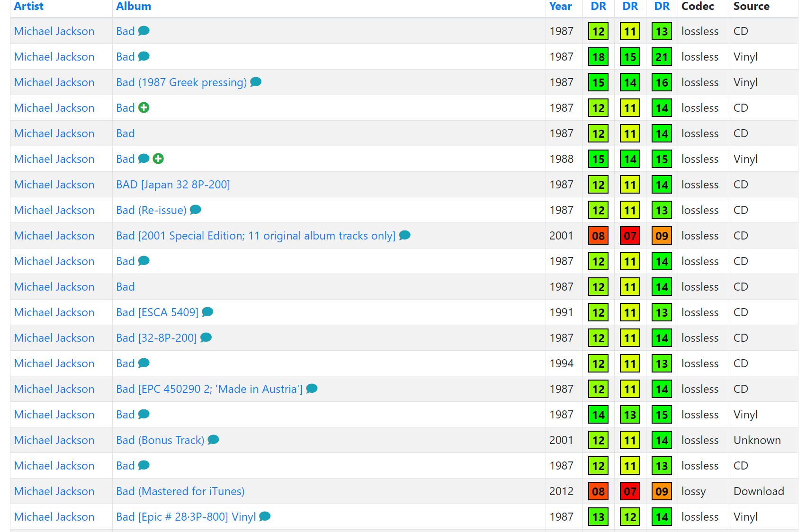Click DR 18 badge in Bad Vinyl row
The width and height of the screenshot is (806, 532).
tap(599, 57)
